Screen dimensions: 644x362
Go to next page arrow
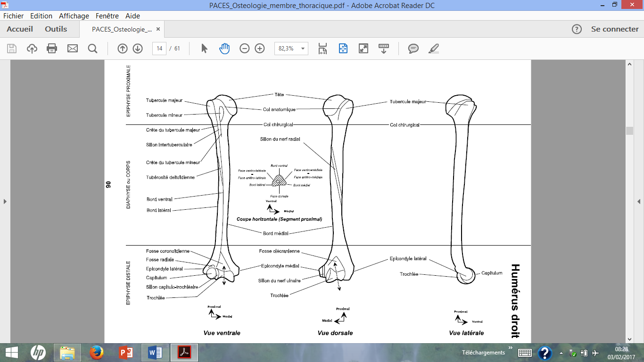138,49
